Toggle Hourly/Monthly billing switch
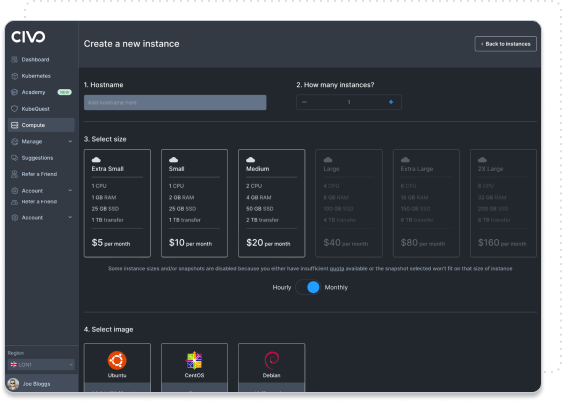 308,287
